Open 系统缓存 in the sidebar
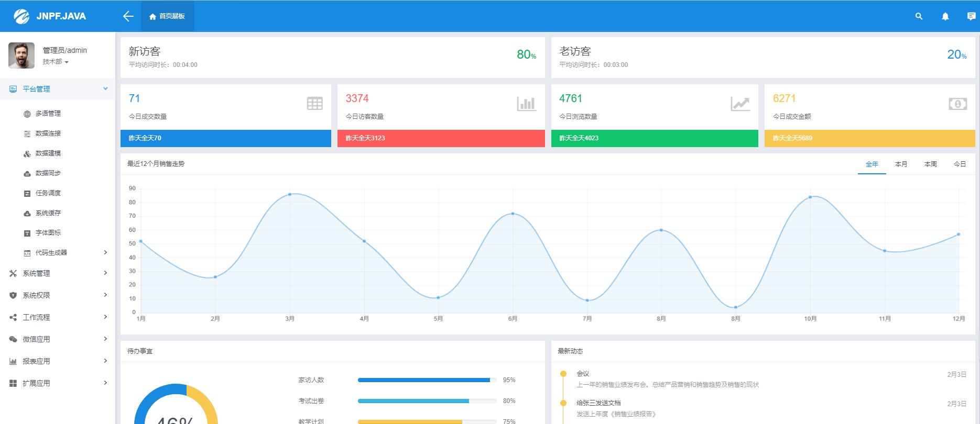This screenshot has height=424, width=980. click(48, 213)
